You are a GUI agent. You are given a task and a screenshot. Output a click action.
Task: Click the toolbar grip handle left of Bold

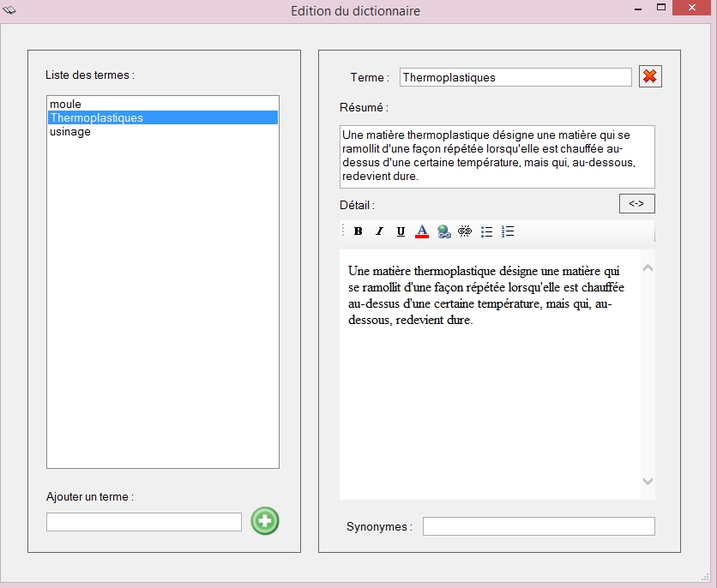click(343, 231)
